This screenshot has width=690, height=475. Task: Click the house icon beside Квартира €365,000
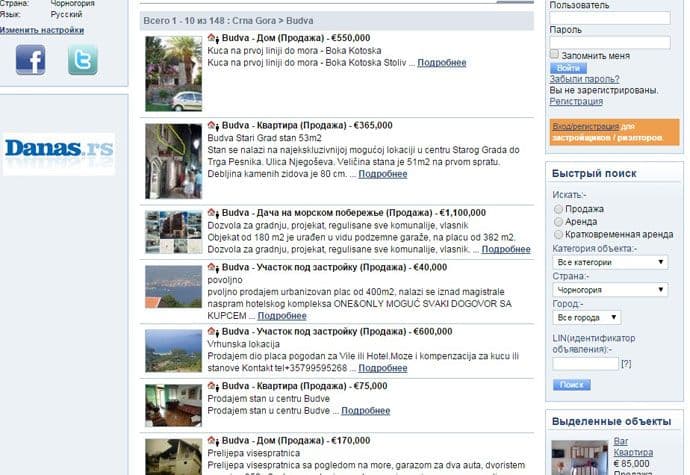[x=213, y=125]
